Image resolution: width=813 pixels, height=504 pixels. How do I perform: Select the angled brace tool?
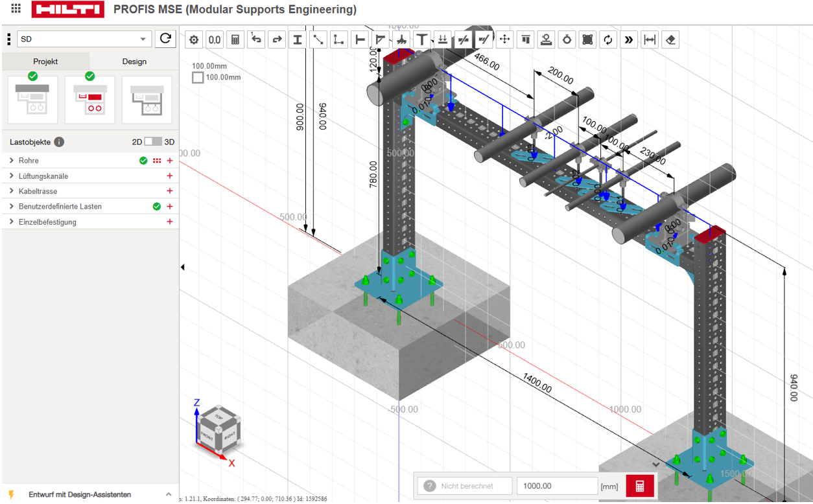coord(381,40)
